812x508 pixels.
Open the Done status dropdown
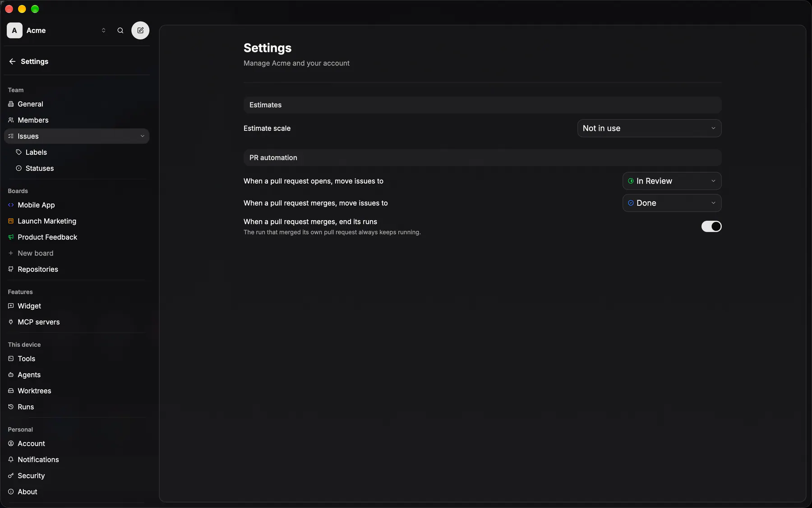click(x=672, y=203)
